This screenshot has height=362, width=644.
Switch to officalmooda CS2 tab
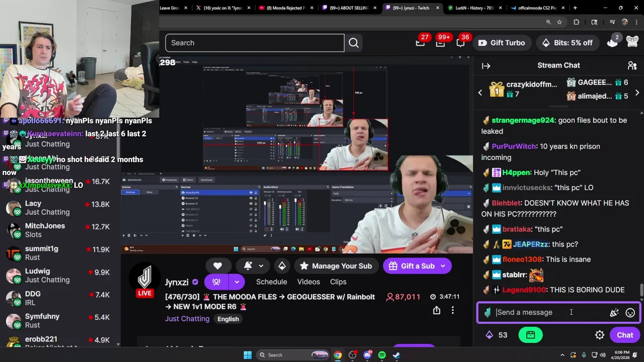[537, 8]
